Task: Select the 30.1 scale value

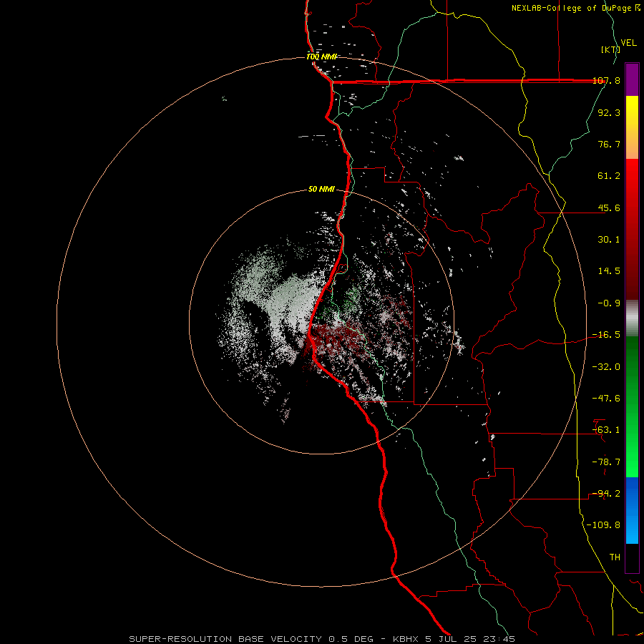Action: (x=609, y=240)
